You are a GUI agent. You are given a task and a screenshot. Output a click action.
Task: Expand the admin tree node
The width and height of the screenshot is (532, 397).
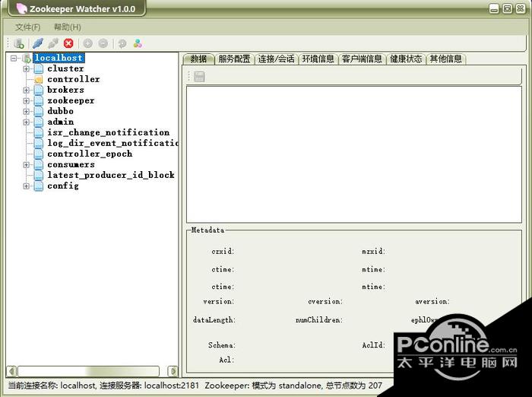(26, 122)
